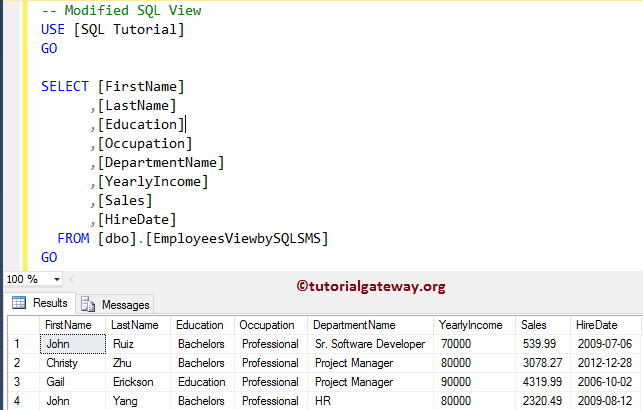Click the grid icon on the Results tab

point(20,303)
